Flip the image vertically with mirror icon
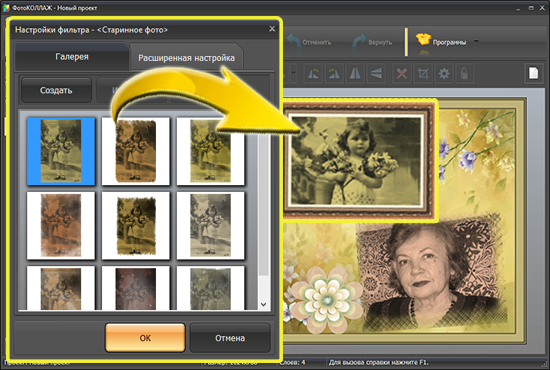This screenshot has width=550, height=370. (376, 74)
